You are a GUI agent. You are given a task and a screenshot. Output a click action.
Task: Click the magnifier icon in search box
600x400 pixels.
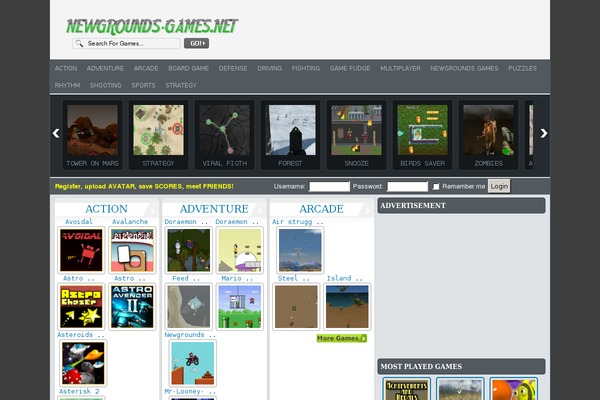click(x=79, y=43)
